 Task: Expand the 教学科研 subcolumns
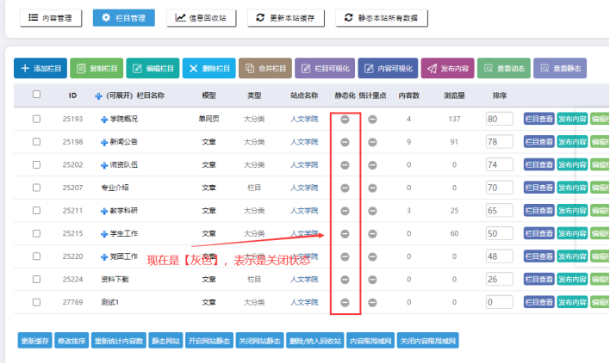click(x=104, y=210)
